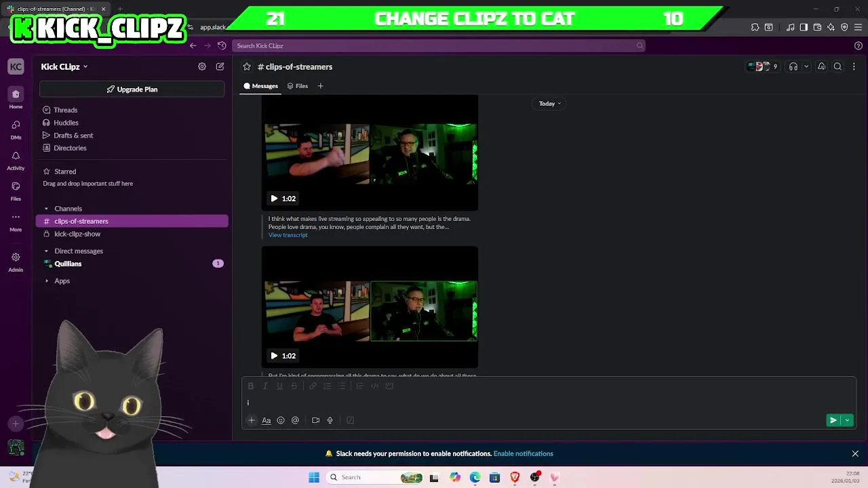Screen dimensions: 868x488
Task: Open send options dropdown beside send button
Action: [847, 420]
